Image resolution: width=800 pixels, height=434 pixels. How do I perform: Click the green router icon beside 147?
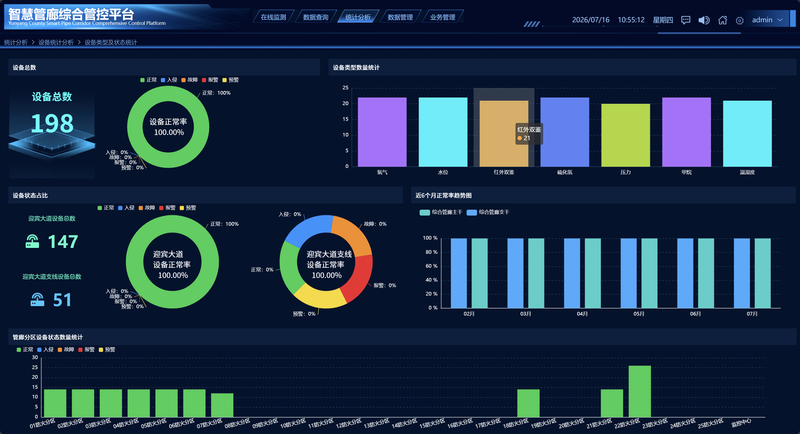point(32,241)
